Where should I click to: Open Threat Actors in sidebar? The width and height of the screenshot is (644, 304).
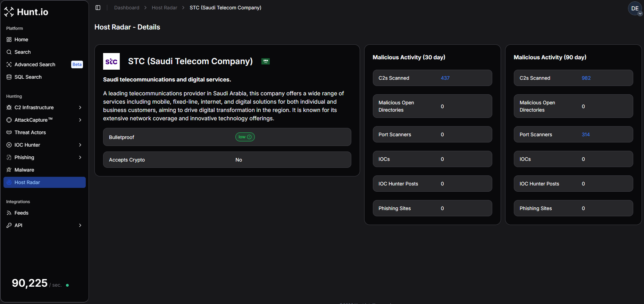[x=44, y=132]
